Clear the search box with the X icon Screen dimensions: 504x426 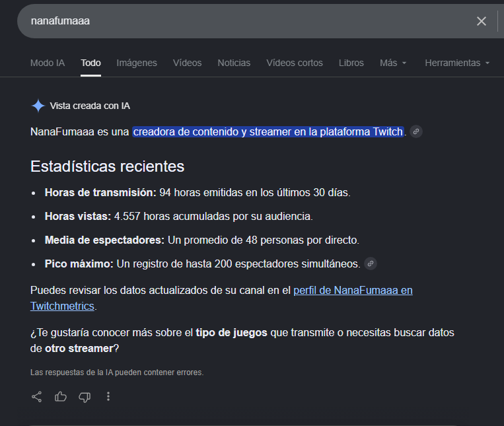click(481, 21)
